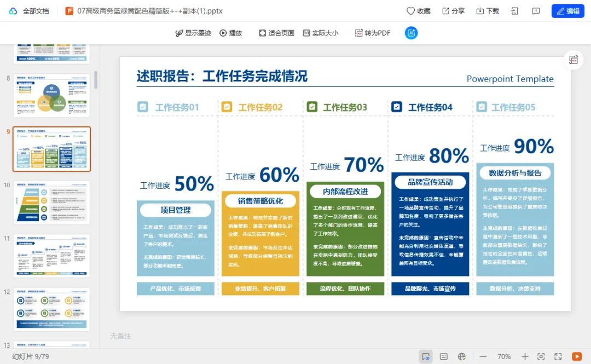Click the 幻灯片 9/79 status text
The height and width of the screenshot is (364, 591).
click(31, 356)
